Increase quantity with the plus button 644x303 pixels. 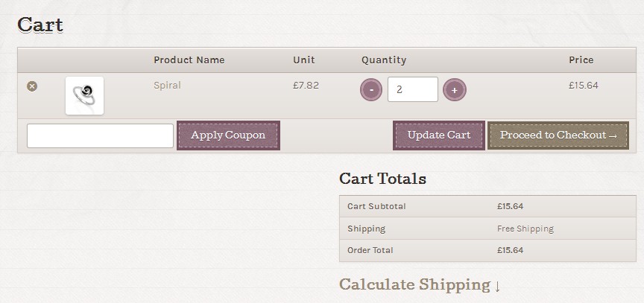coord(455,90)
